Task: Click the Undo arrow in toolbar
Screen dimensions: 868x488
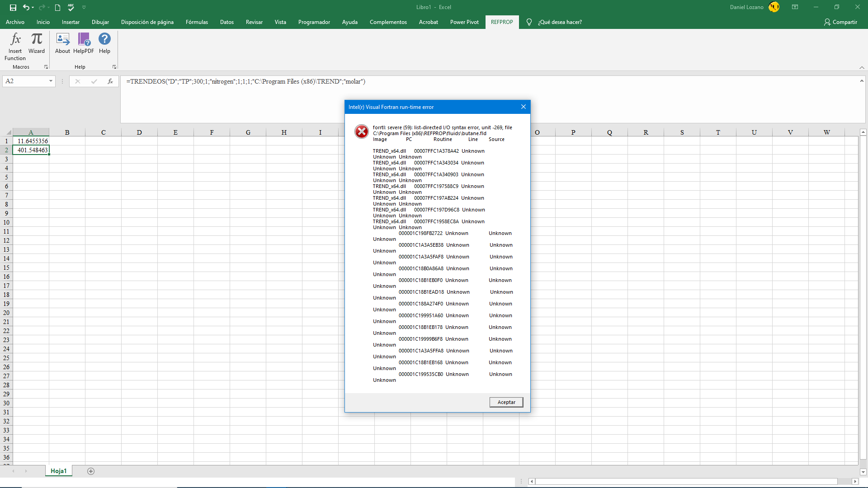Action: 26,7
